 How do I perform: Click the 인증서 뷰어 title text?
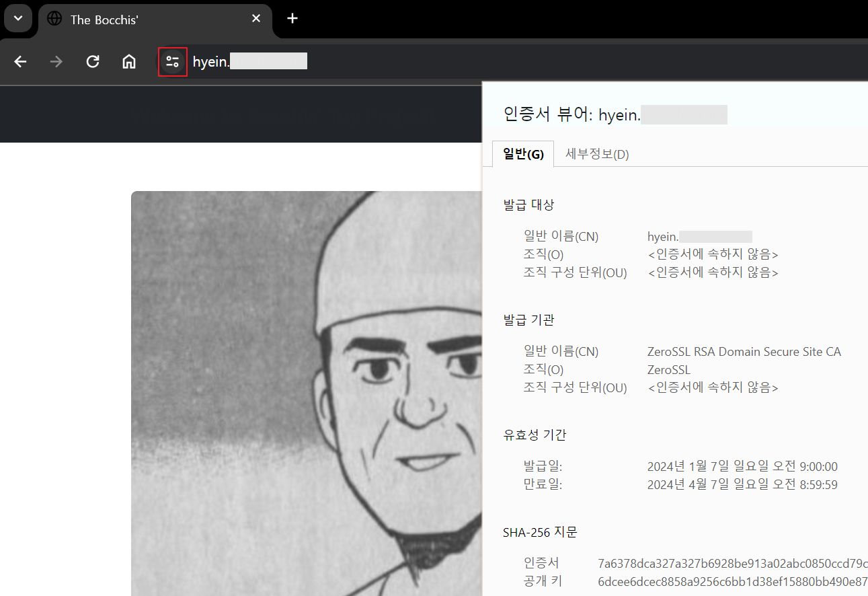click(615, 114)
